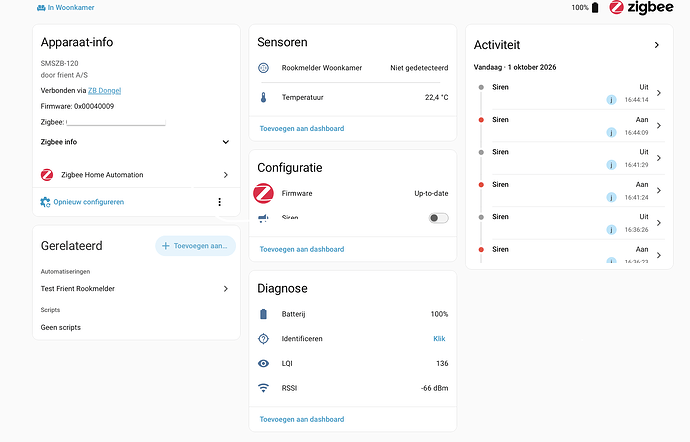Click the 22,4 °C temperature value
690x442 pixels.
437,97
